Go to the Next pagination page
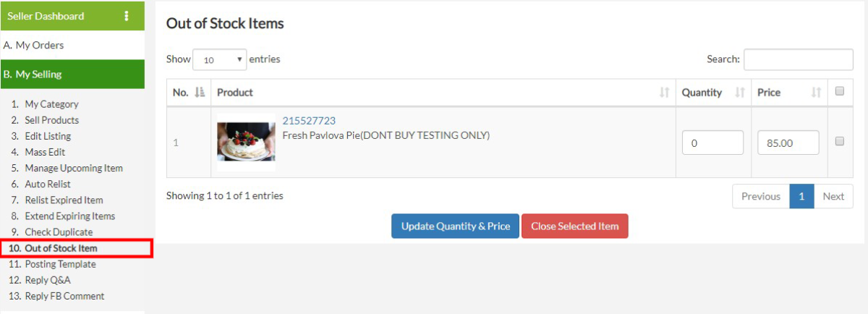 click(833, 196)
